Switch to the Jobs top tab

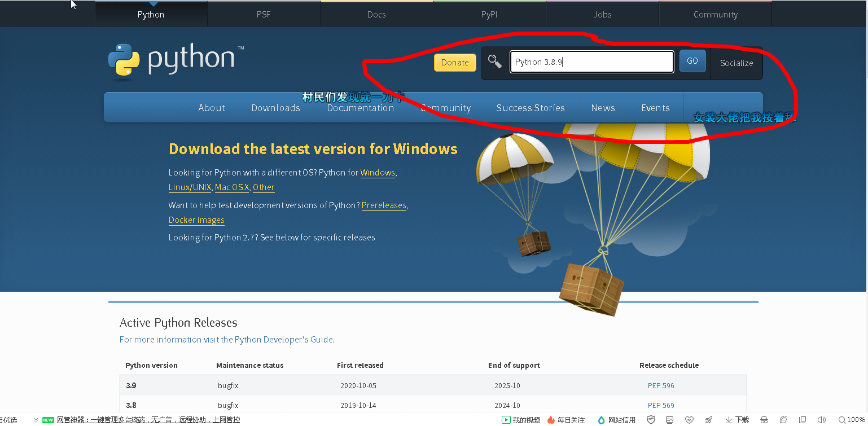[x=602, y=14]
